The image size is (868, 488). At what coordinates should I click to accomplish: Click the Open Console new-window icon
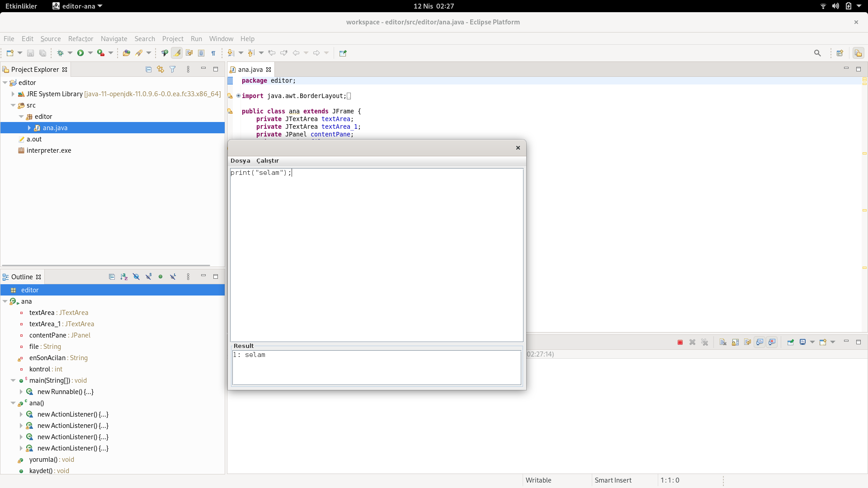click(823, 343)
